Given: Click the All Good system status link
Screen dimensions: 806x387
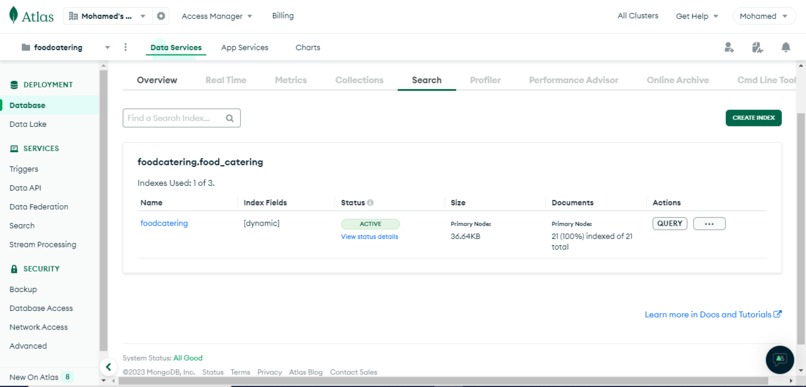Looking at the screenshot, I should pyautogui.click(x=188, y=358).
